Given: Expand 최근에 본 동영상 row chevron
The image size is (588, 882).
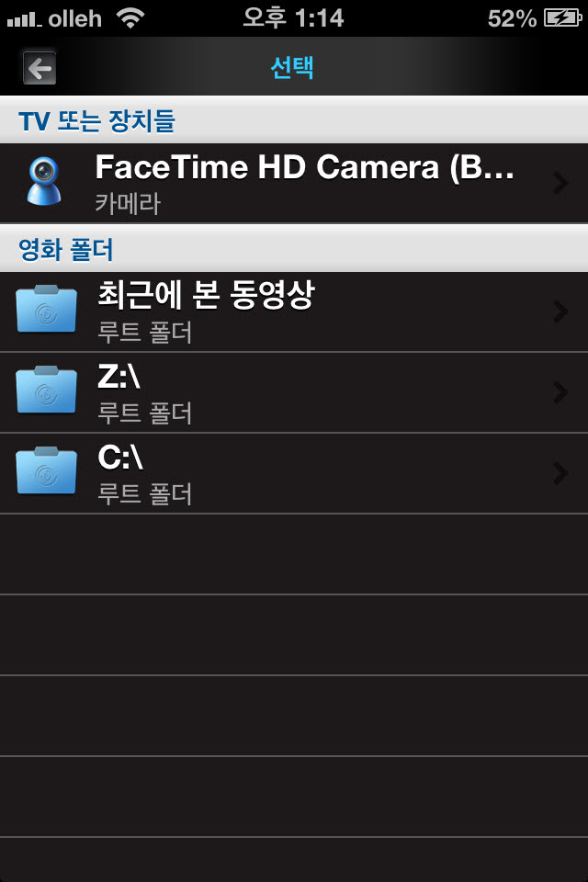Looking at the screenshot, I should click(x=560, y=311).
